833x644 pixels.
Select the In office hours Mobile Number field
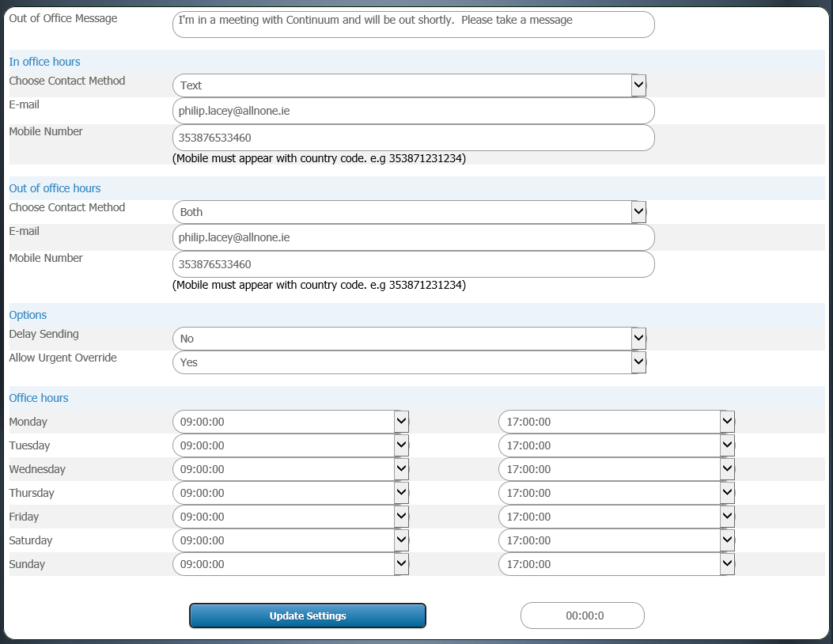click(413, 138)
